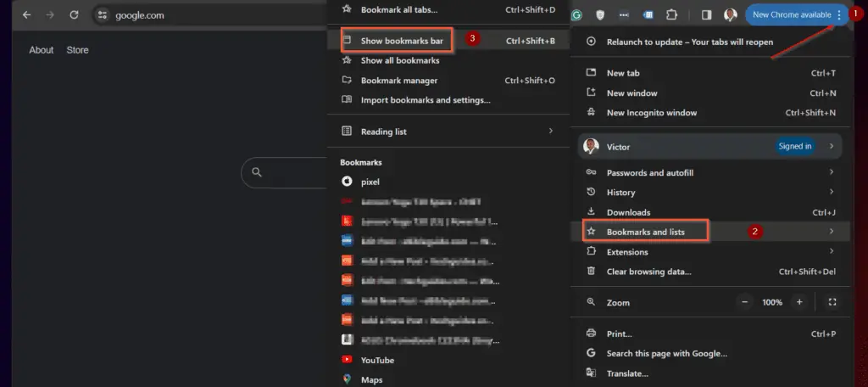
Task: Toggle fullscreen with the square icon
Action: 832,302
